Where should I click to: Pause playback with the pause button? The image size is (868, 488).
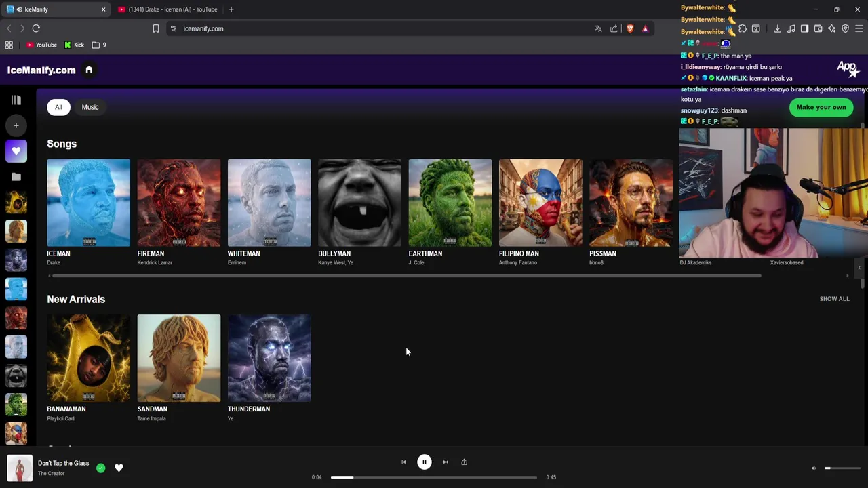pyautogui.click(x=424, y=462)
